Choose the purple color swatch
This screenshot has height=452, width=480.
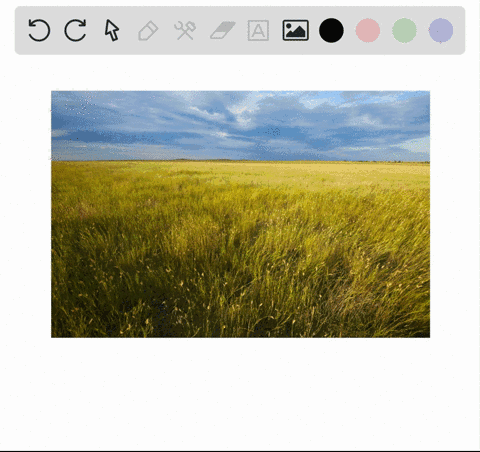(x=441, y=31)
